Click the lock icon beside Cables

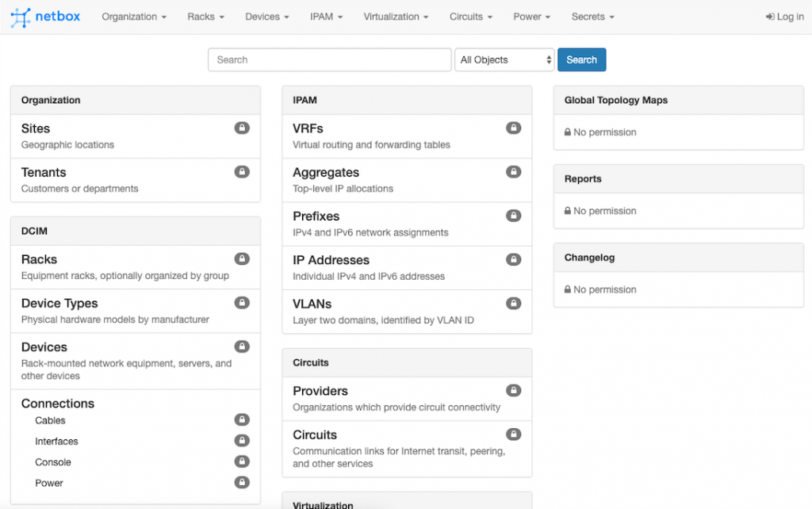(x=242, y=420)
